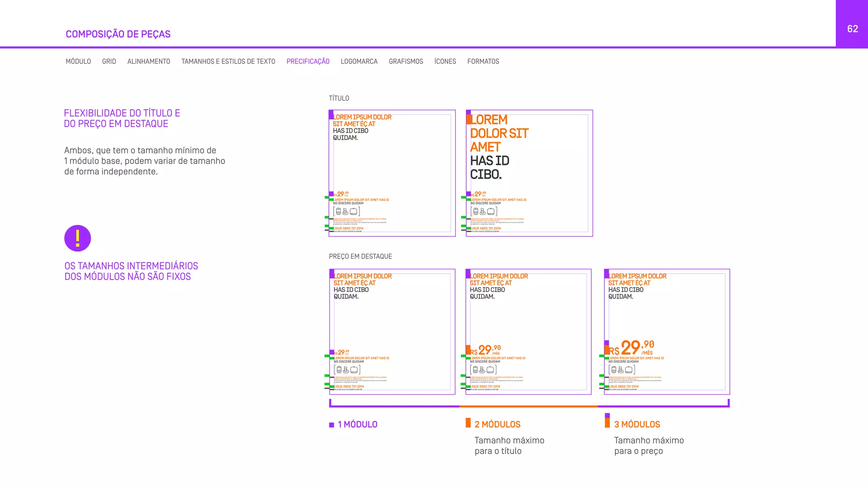Go to ALINHAMENTO section

click(148, 61)
